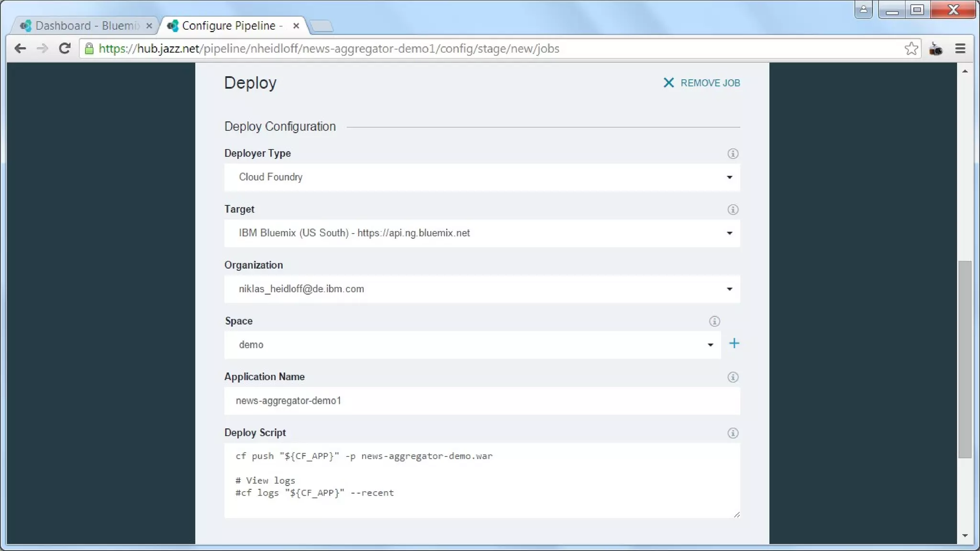This screenshot has height=551, width=980.
Task: Go back to previous page
Action: click(20, 49)
